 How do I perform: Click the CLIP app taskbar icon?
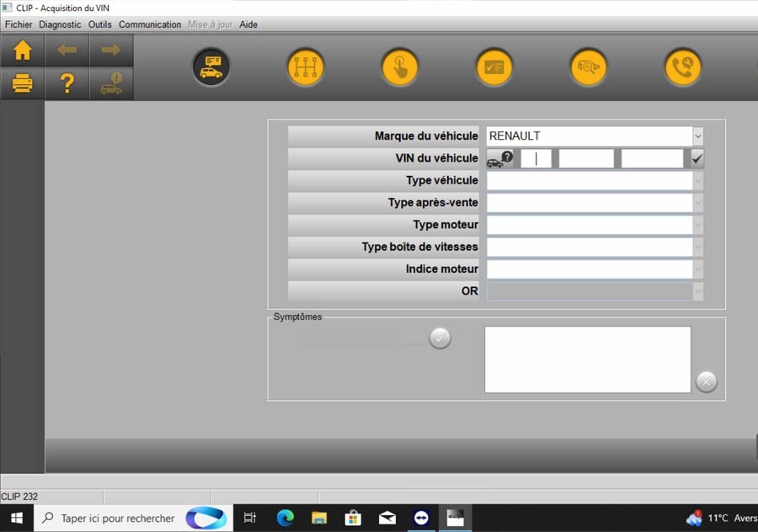(x=455, y=518)
